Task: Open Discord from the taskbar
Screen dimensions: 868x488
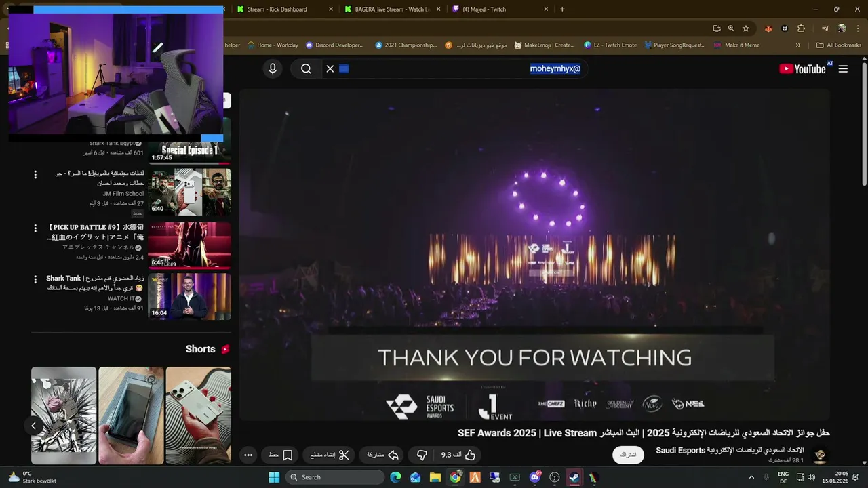Action: click(535, 477)
